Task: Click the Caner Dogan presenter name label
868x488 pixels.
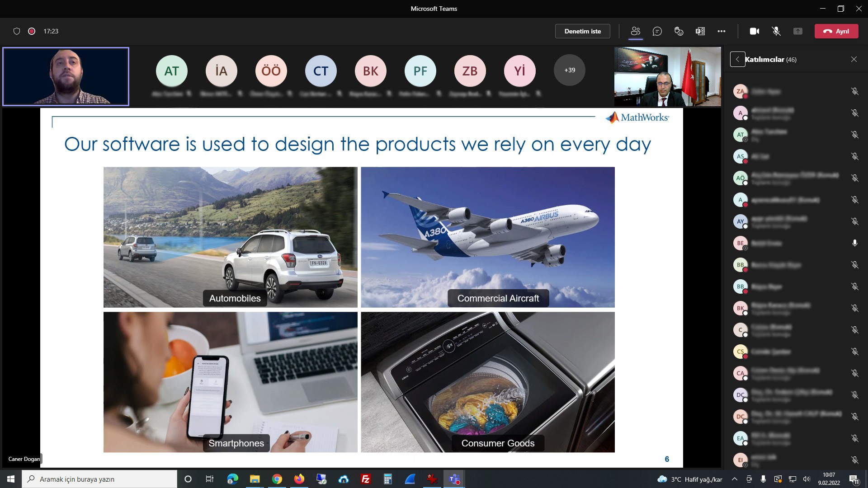Action: pyautogui.click(x=24, y=459)
